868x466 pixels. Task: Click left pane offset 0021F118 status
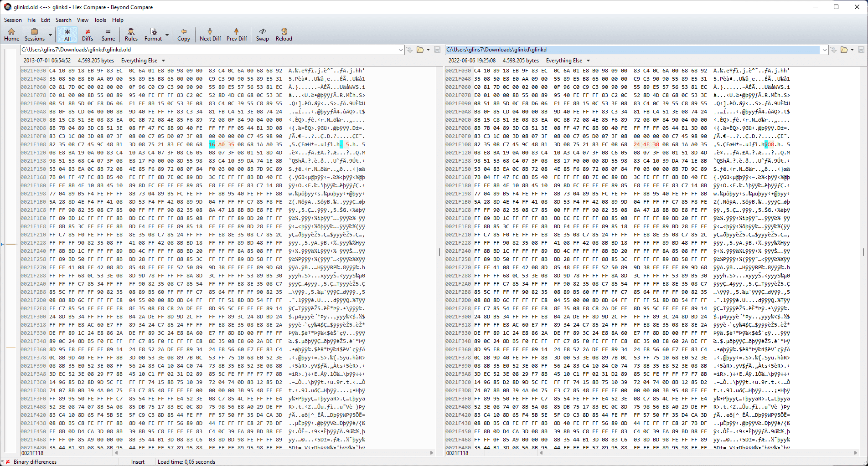click(x=32, y=453)
